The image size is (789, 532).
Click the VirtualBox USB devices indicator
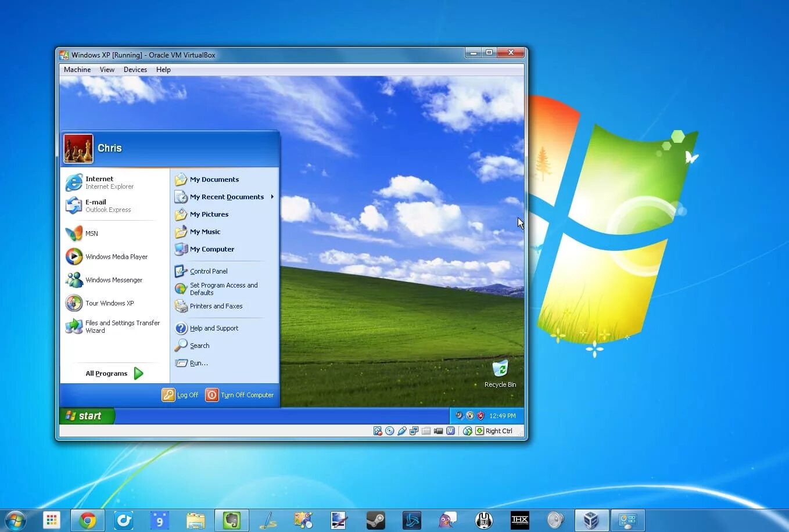(402, 431)
